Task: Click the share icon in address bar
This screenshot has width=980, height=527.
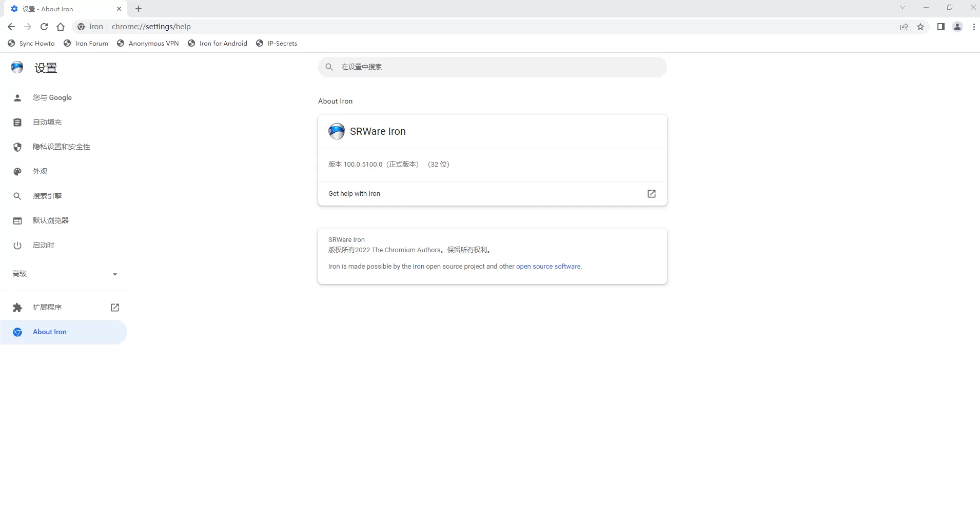Action: click(x=904, y=27)
